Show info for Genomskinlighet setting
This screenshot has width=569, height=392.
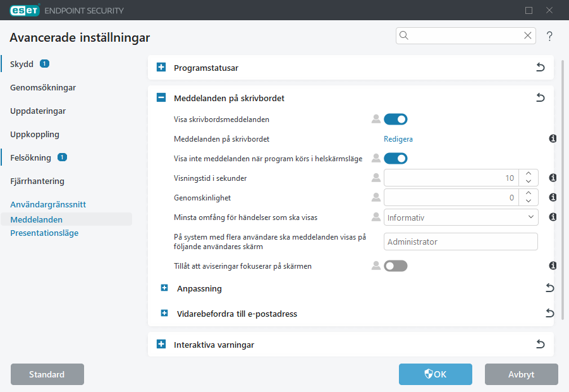(553, 197)
